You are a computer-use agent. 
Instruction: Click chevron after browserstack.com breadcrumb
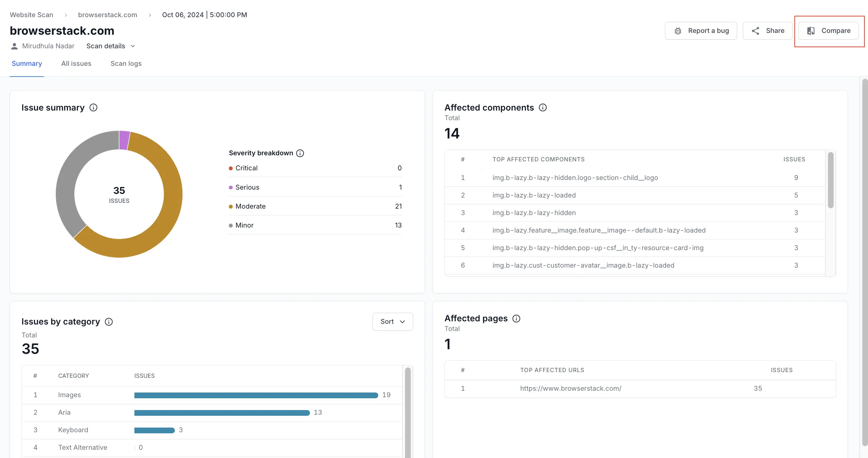(150, 15)
